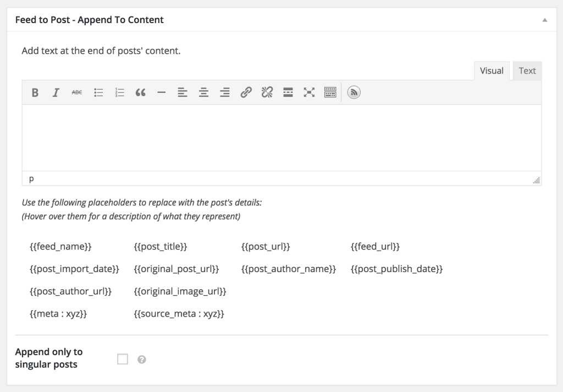Center align the text
This screenshot has height=392, width=563.
tap(203, 93)
